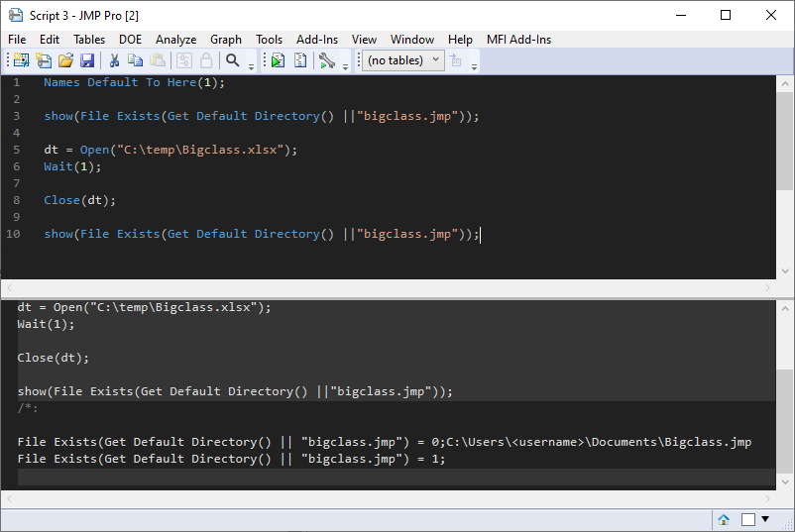Click the log pane's horizontal scroll right arrow
The height and width of the screenshot is (532, 795).
point(767,499)
